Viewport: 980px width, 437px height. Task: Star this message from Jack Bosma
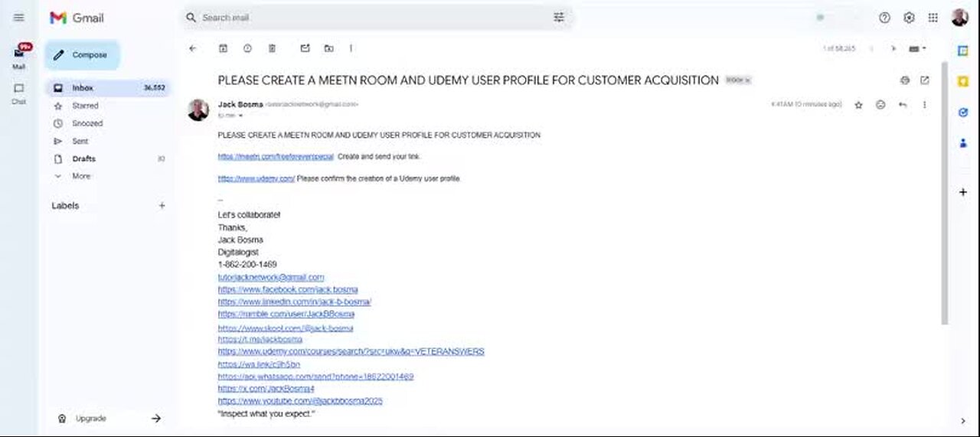858,105
